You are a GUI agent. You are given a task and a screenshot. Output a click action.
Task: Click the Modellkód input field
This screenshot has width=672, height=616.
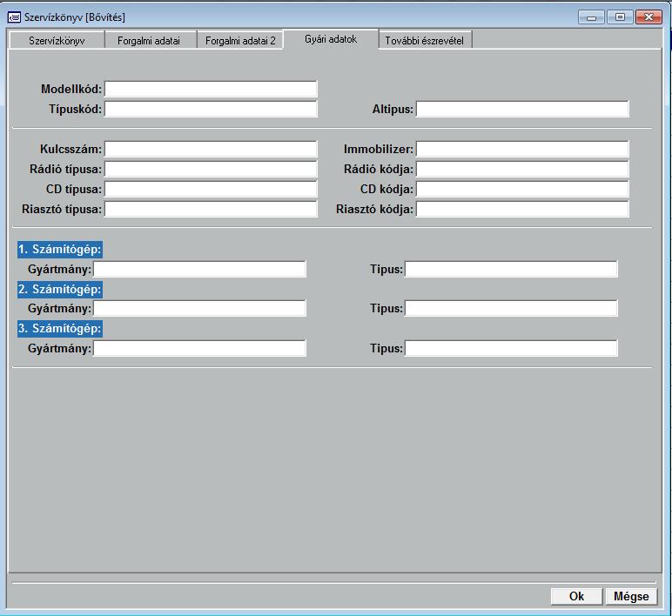pos(211,89)
